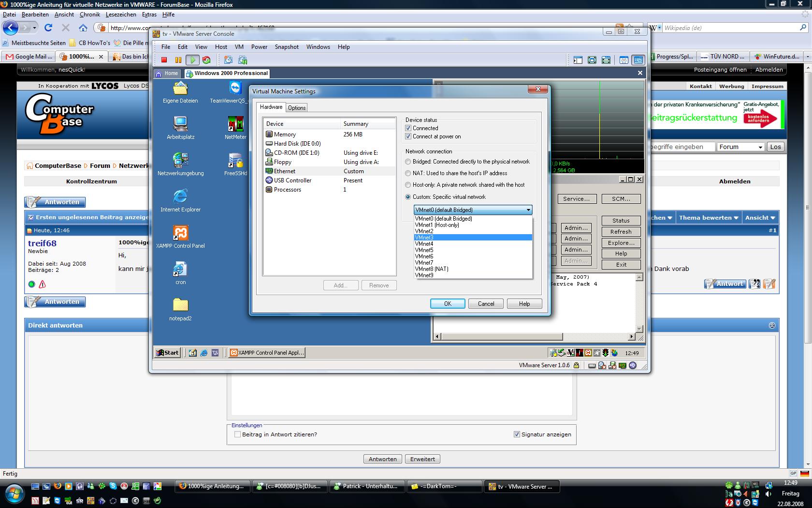Open the guest Windows 2000 Start menu
Screen dimensions: 812x508
[x=167, y=353]
